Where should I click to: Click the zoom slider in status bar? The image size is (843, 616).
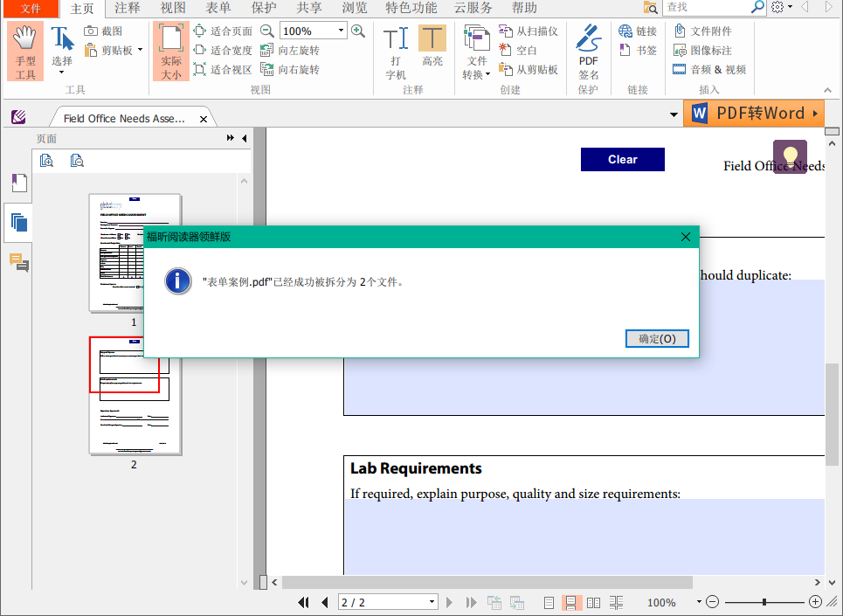[764, 602]
